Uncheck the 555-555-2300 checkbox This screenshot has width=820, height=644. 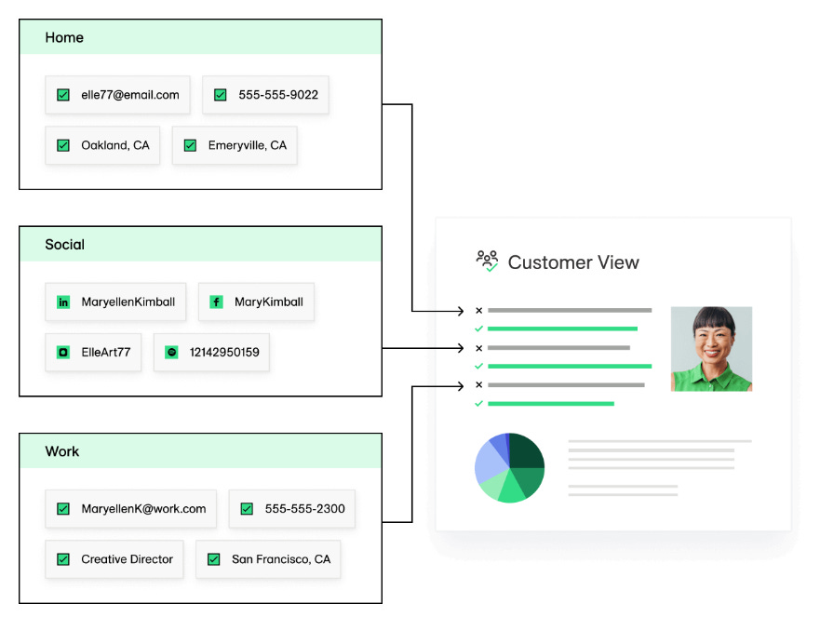click(x=247, y=509)
